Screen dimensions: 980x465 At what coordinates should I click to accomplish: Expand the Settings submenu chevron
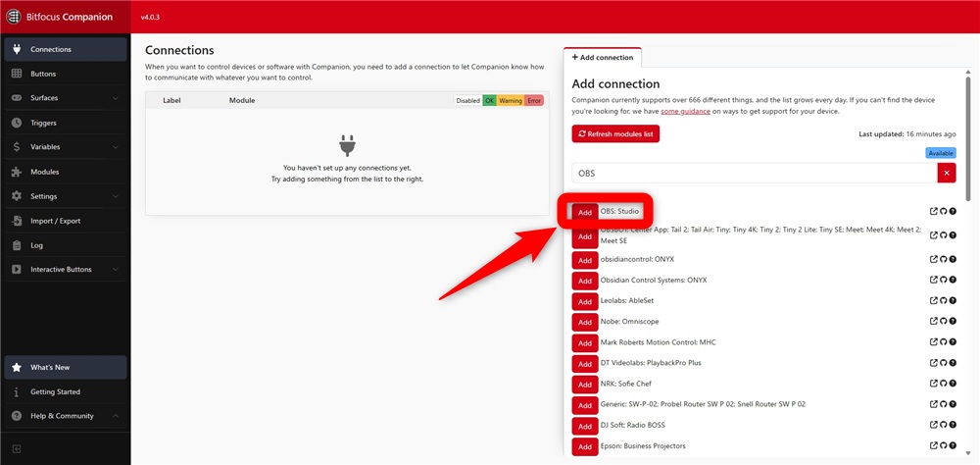116,196
